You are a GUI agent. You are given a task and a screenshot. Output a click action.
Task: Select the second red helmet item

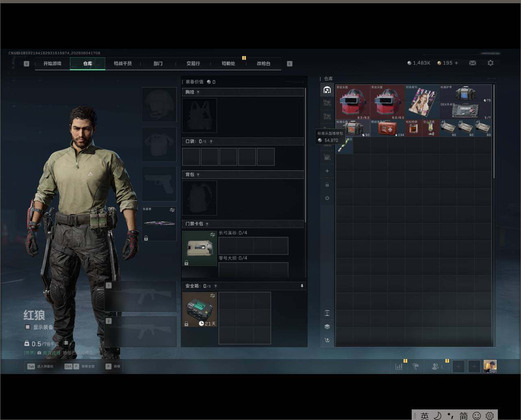pos(388,102)
